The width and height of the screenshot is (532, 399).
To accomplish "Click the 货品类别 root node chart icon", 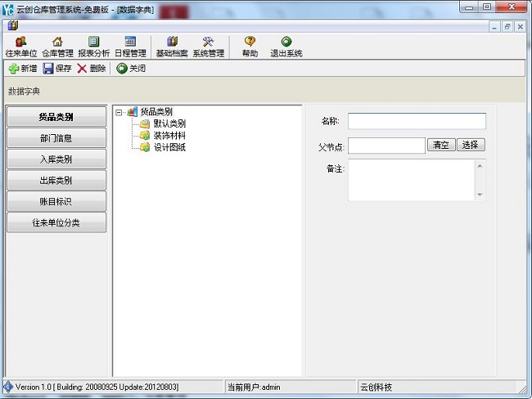I will tap(133, 111).
